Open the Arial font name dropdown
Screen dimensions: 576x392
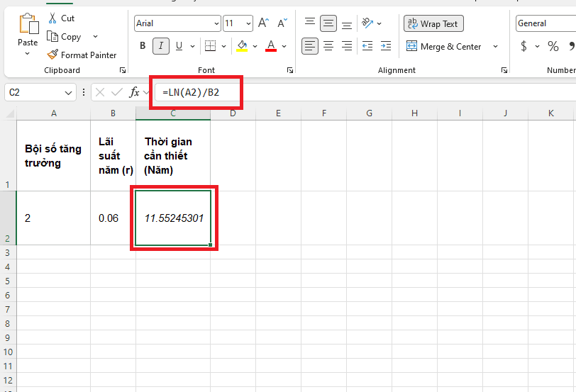[x=216, y=23]
